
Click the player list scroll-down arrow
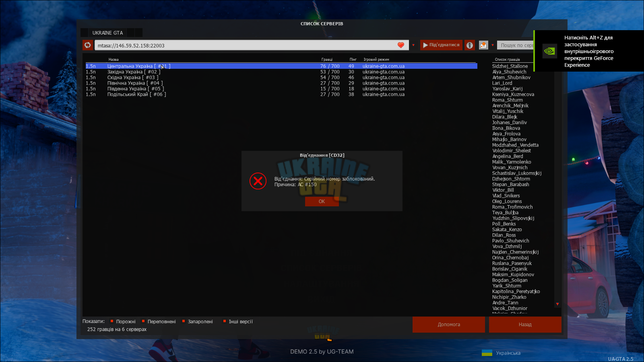tap(557, 304)
